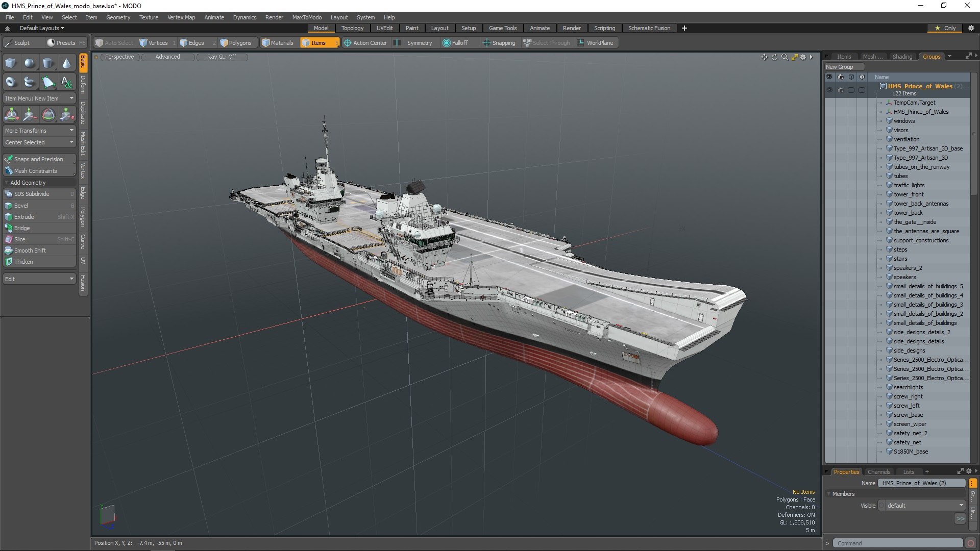Click the Mesh Constraints button
The image size is (980, 551).
pyautogui.click(x=39, y=171)
